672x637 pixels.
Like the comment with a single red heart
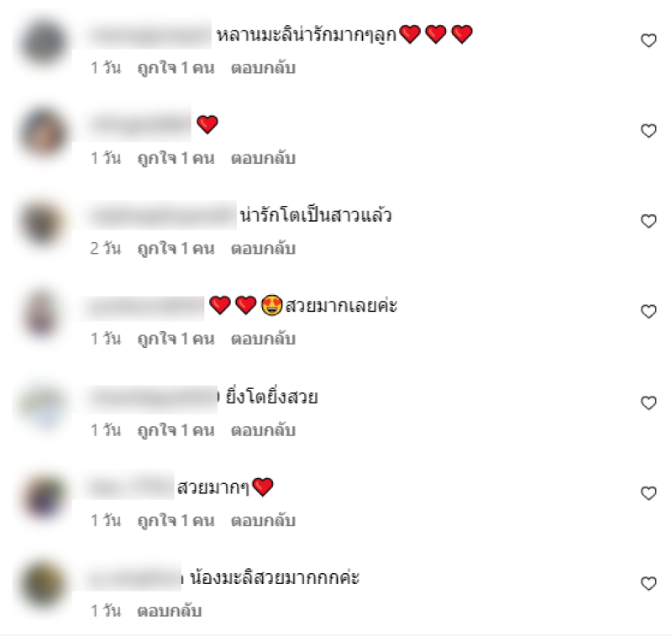[648, 131]
